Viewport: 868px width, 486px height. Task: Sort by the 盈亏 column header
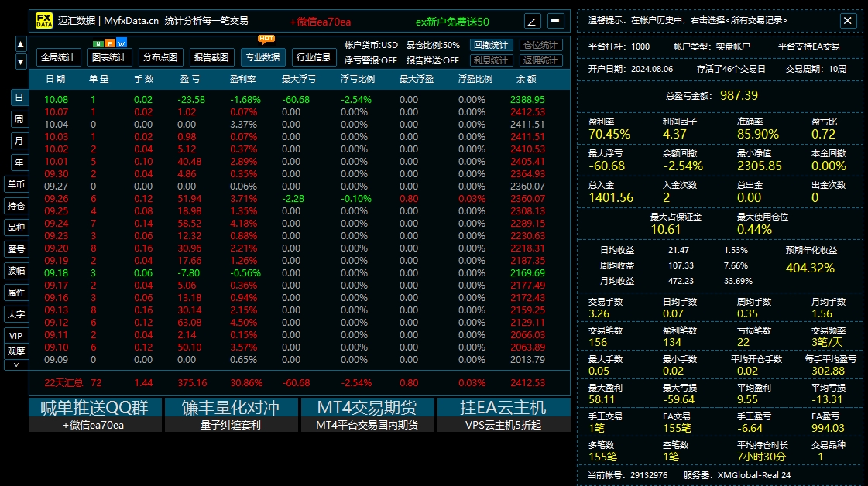tap(190, 79)
